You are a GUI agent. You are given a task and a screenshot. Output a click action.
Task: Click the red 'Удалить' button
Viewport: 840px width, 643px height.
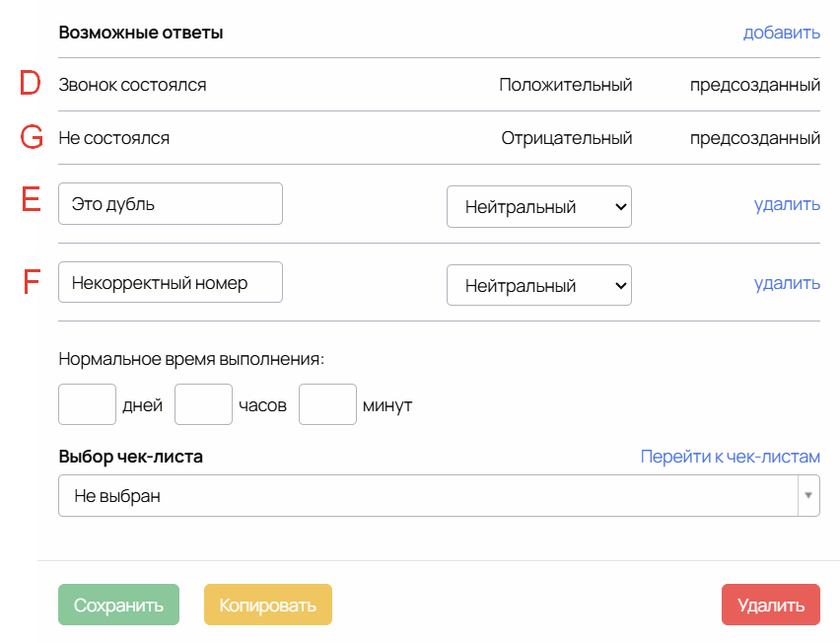(x=771, y=605)
